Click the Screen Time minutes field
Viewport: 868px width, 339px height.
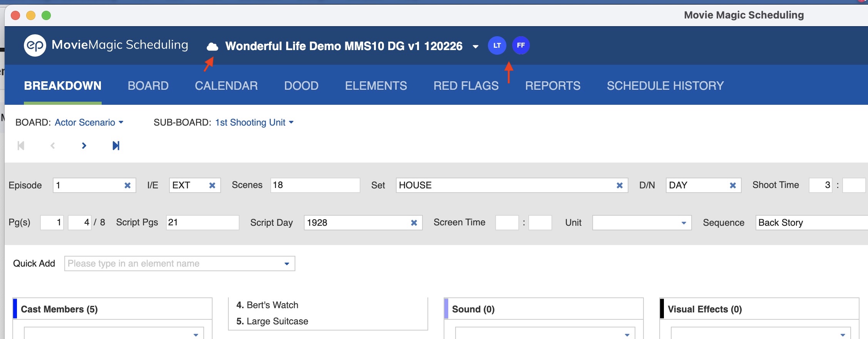tap(507, 223)
